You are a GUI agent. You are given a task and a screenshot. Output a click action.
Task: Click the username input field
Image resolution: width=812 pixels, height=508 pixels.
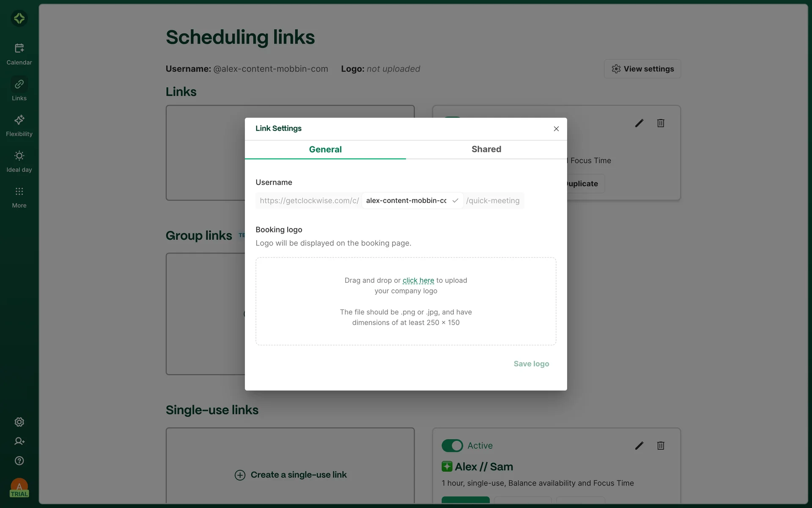(x=406, y=201)
